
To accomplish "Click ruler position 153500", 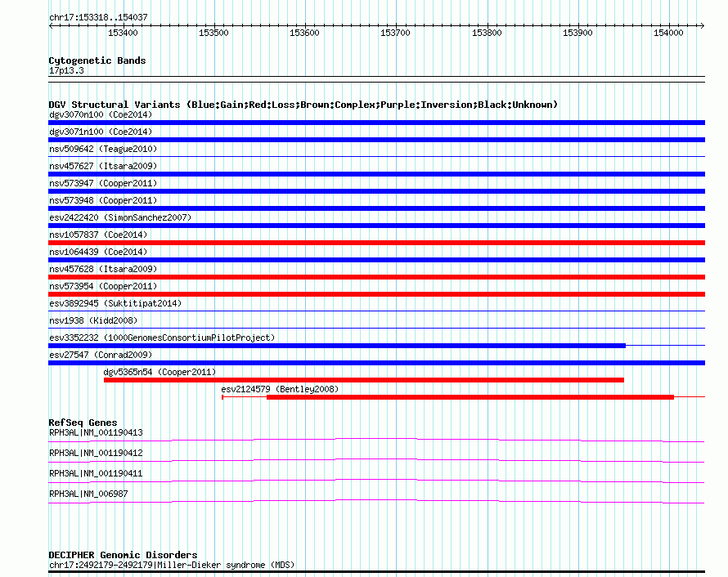I will 213,33.
